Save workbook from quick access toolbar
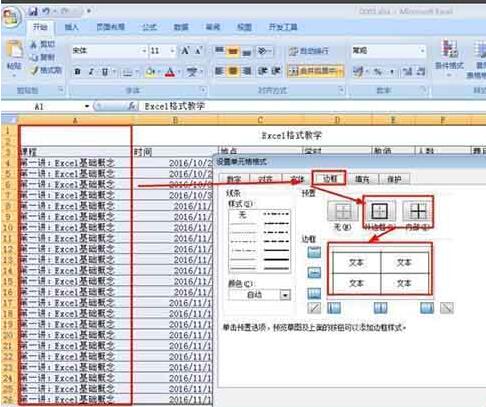This screenshot has height=407, width=486. click(33, 12)
